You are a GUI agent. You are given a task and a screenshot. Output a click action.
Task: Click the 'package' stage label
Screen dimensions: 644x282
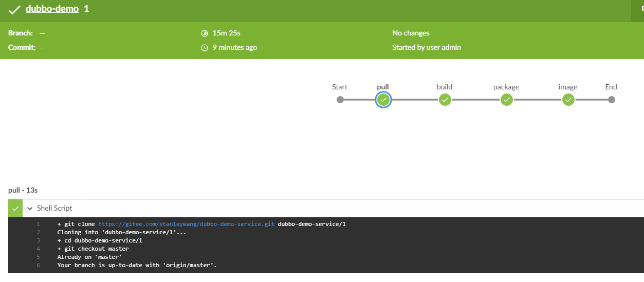coord(506,87)
